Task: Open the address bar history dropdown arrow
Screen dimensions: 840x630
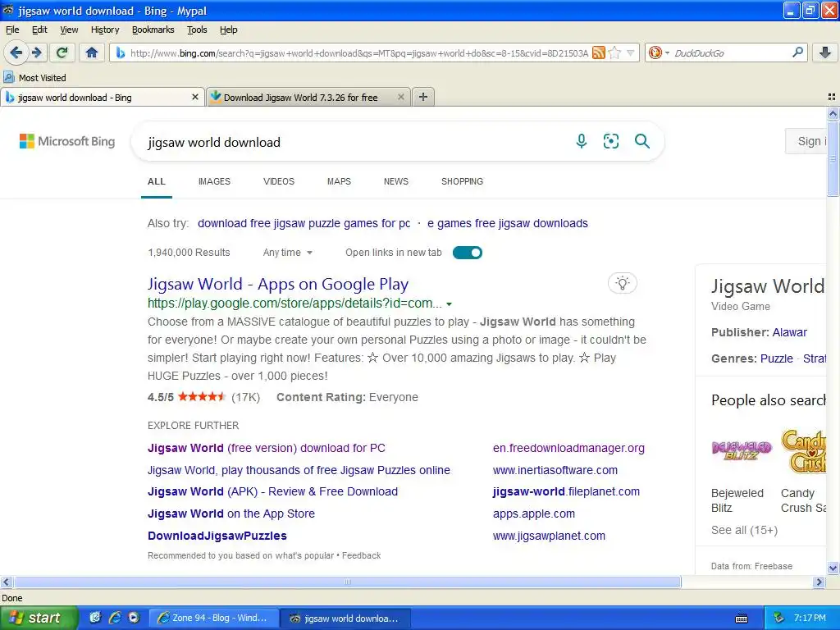Action: [631, 53]
